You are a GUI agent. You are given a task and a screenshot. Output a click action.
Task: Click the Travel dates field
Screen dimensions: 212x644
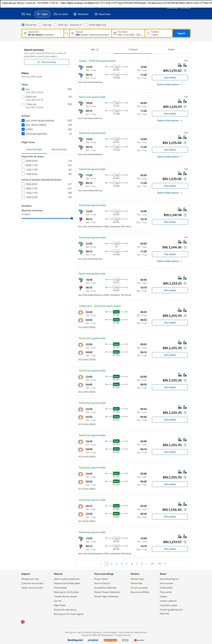click(128, 33)
